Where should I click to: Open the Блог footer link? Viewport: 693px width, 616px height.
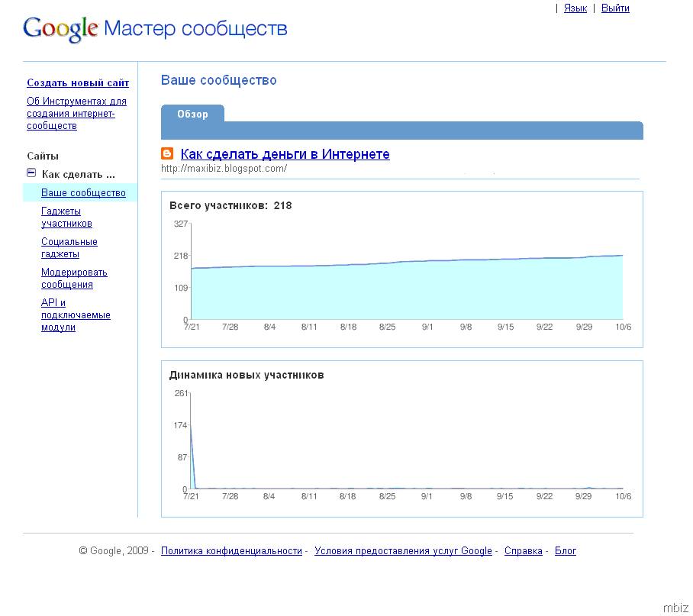(x=566, y=550)
